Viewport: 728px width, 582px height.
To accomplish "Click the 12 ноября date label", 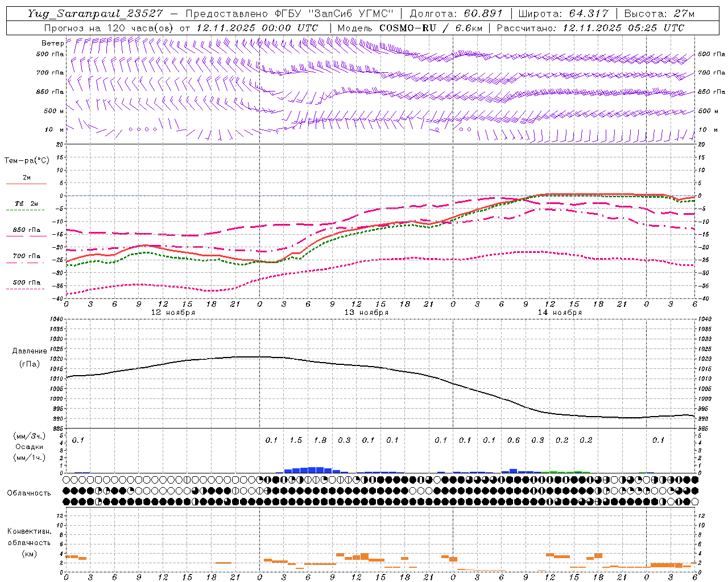I will pyautogui.click(x=173, y=313).
